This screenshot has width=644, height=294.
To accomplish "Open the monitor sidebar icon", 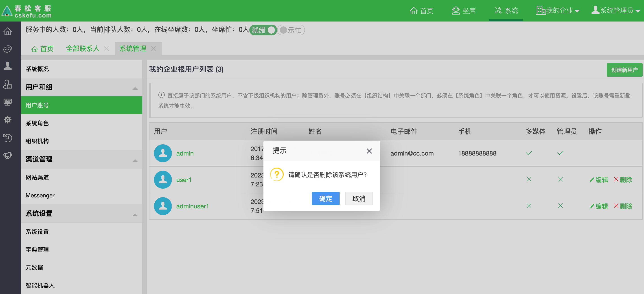I will point(7,102).
